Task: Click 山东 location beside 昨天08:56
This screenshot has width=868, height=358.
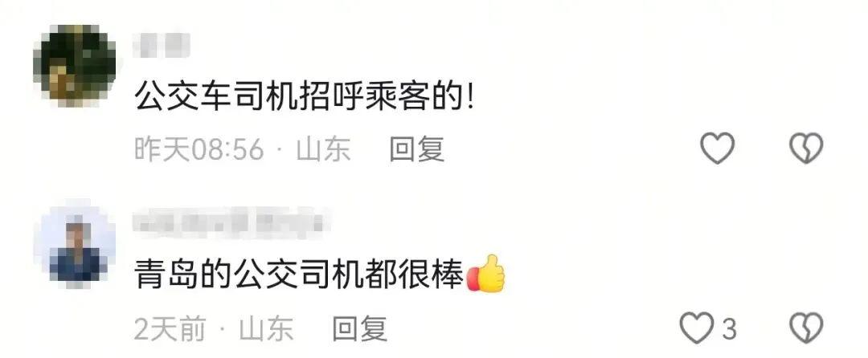Action: tap(323, 149)
